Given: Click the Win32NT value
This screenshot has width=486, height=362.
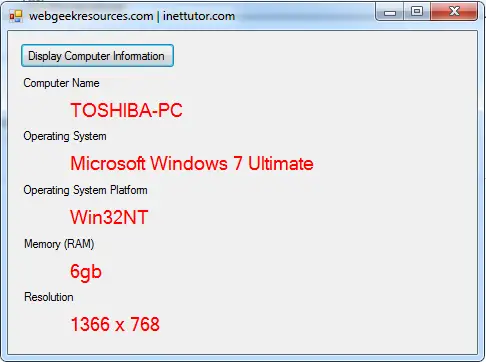Looking at the screenshot, I should 109,217.
